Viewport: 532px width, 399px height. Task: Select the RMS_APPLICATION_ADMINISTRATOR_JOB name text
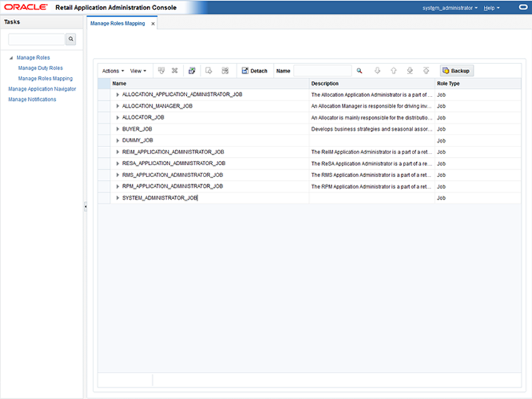172,175
